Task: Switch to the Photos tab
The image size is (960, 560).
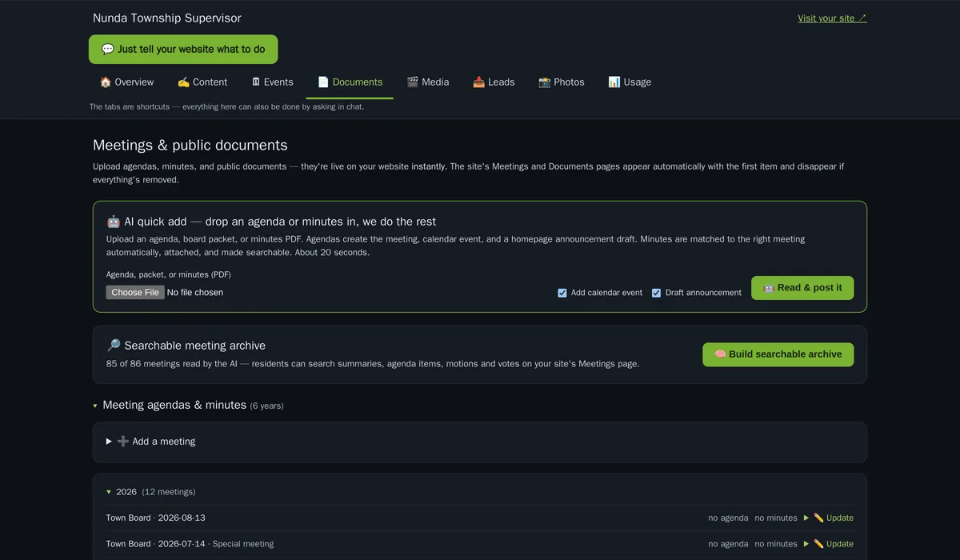Action: click(x=562, y=82)
